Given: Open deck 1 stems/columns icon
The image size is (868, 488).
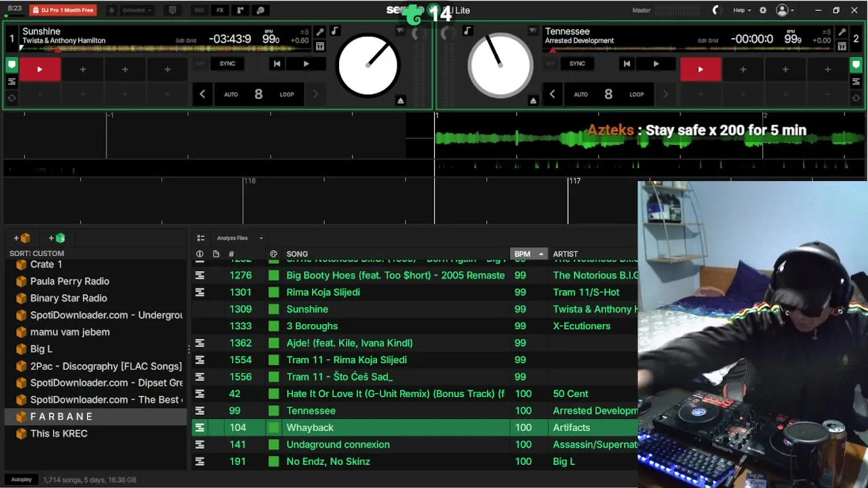Looking at the screenshot, I should (320, 46).
